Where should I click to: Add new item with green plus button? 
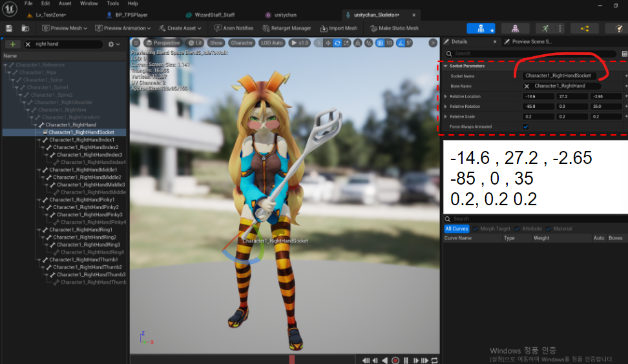(x=12, y=44)
